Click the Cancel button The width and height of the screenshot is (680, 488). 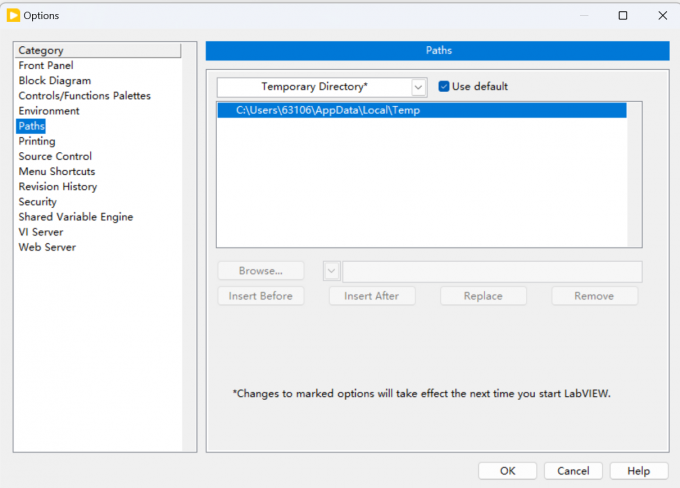coord(573,471)
